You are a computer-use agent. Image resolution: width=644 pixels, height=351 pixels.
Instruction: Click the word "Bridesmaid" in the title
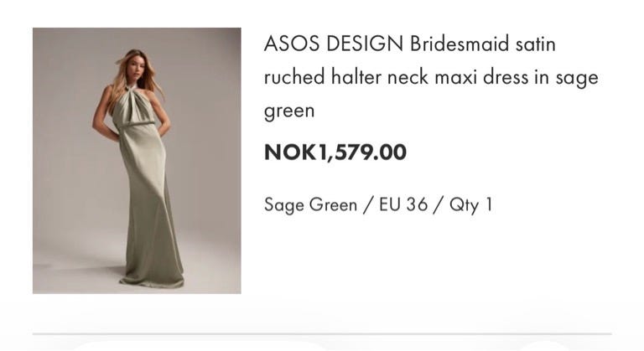tap(460, 44)
